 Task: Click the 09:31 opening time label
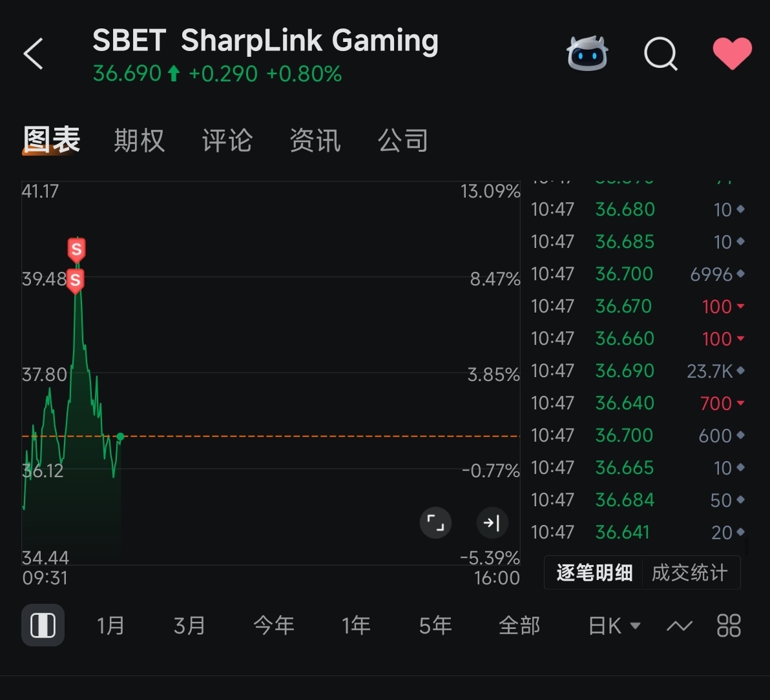tap(45, 578)
